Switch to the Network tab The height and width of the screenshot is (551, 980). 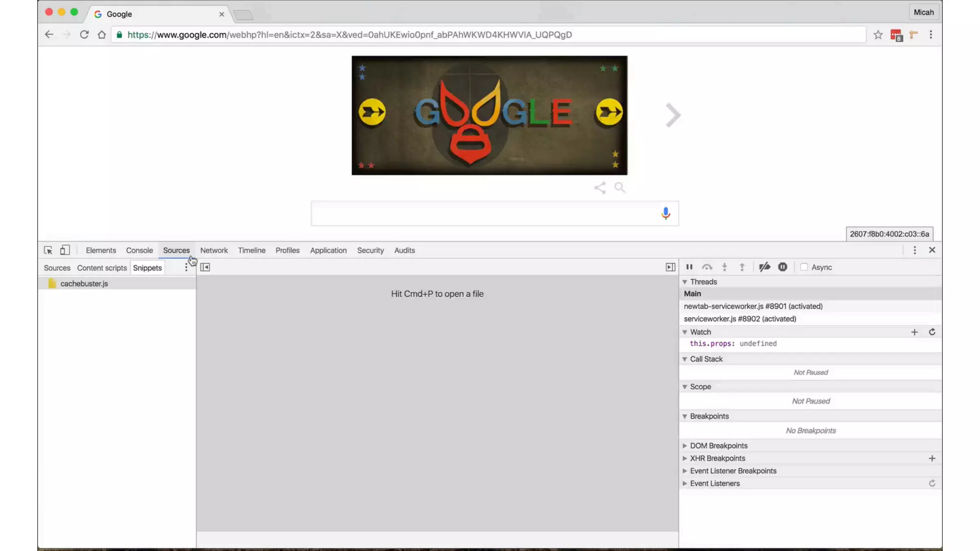(x=214, y=250)
